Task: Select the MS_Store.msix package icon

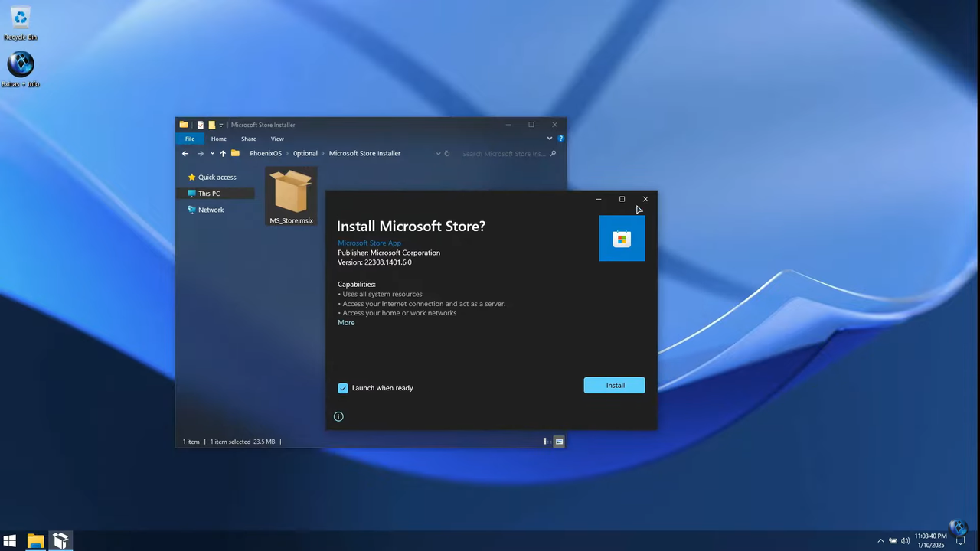Action: pyautogui.click(x=291, y=191)
